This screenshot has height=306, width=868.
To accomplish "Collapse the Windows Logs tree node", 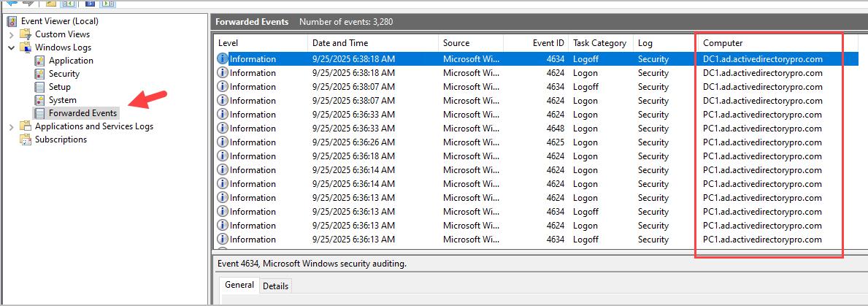I will [x=11, y=47].
